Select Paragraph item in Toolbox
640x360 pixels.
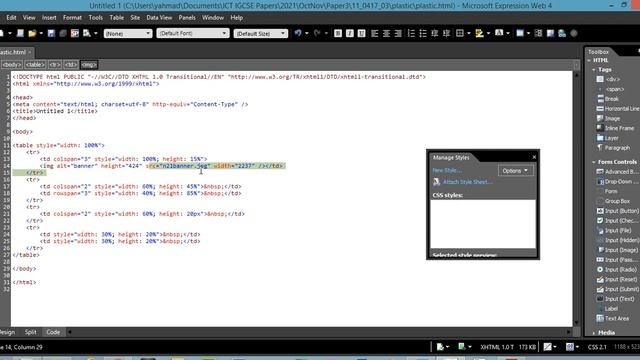coord(613,148)
